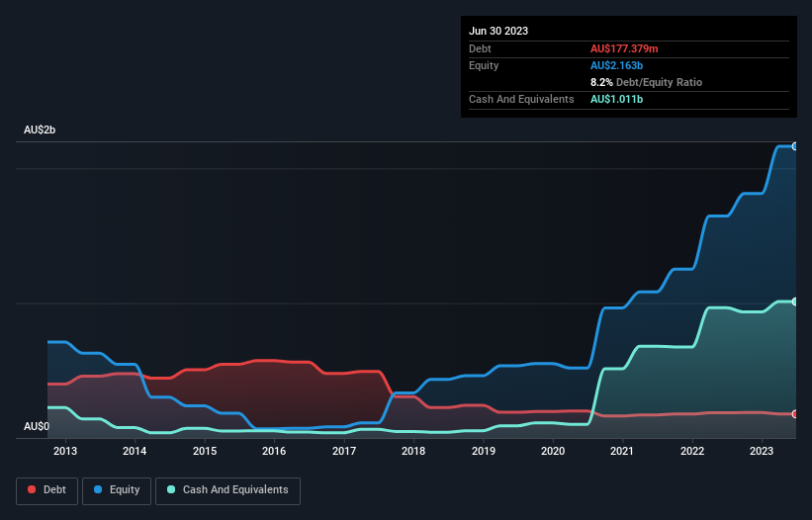Click the AU$1.011b cash value
Viewport: 812px width, 520px height.
click(616, 99)
